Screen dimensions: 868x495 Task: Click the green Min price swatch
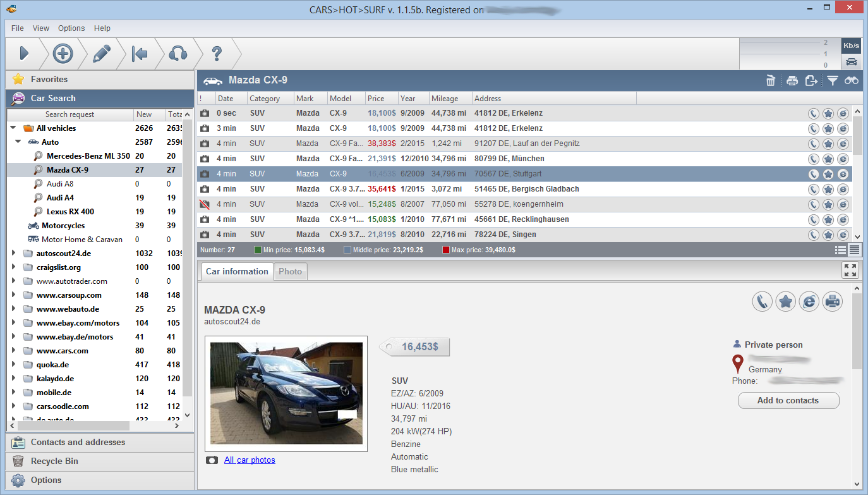pos(258,250)
